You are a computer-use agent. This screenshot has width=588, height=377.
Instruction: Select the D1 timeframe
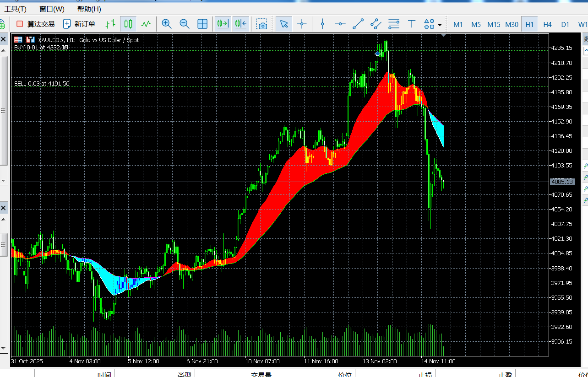[x=565, y=24]
